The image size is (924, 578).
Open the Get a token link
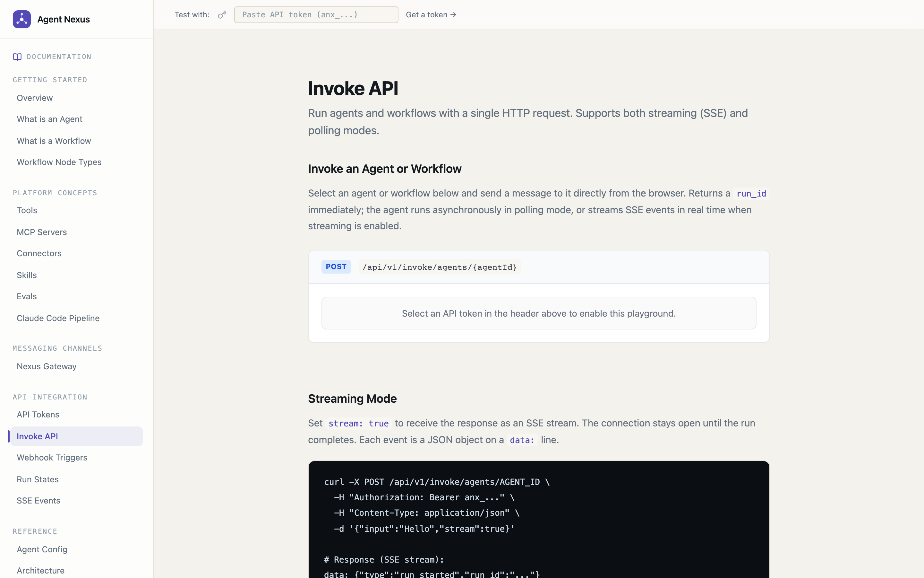[431, 14]
